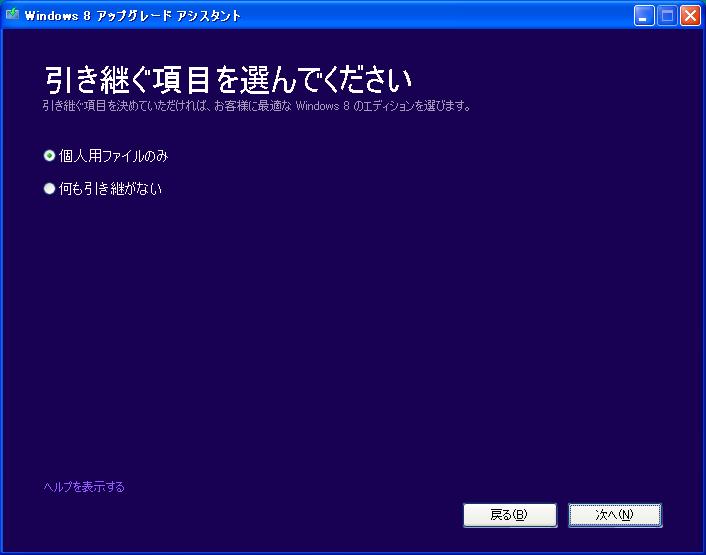The image size is (706, 555).
Task: Open the ヘルプを表示する link
Action: 84,487
